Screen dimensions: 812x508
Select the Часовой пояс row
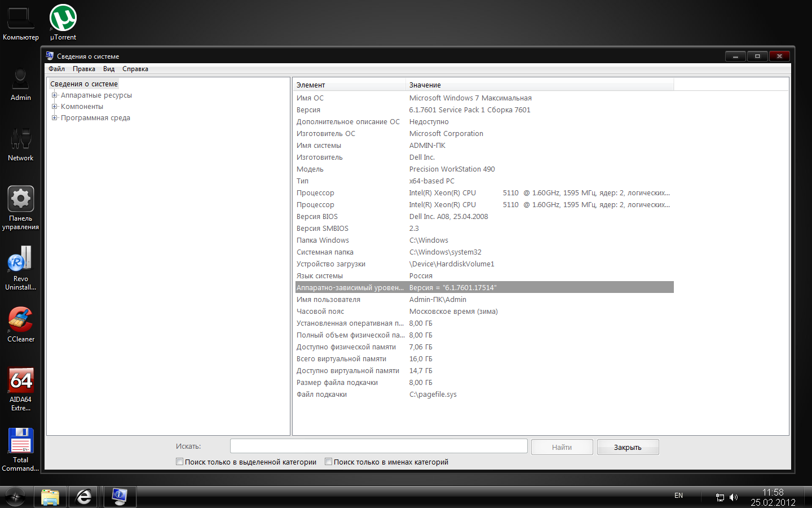pos(484,311)
